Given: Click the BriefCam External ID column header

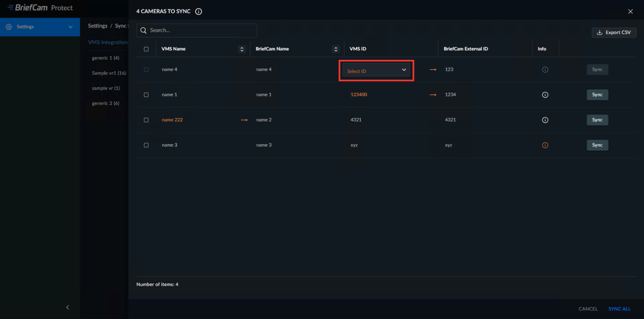Looking at the screenshot, I should pos(466,49).
